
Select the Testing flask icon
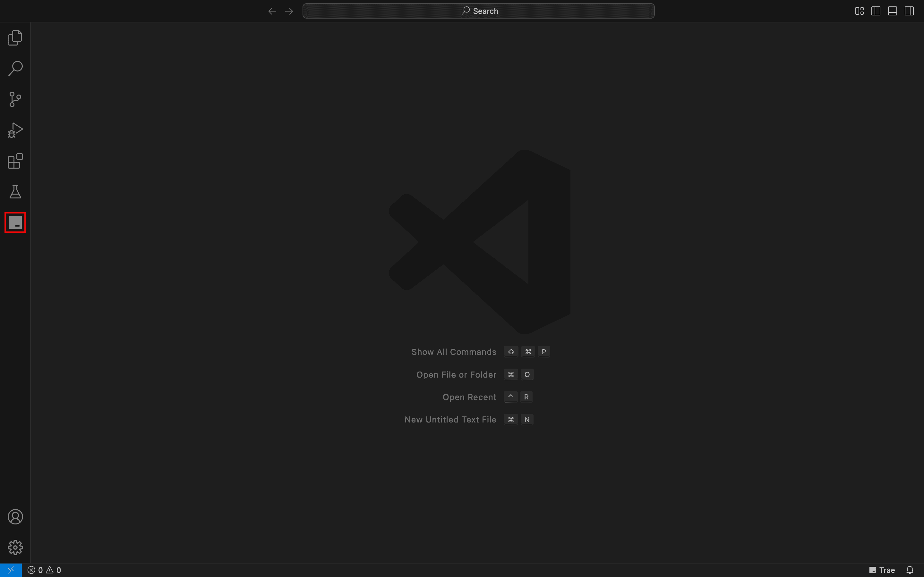(15, 192)
